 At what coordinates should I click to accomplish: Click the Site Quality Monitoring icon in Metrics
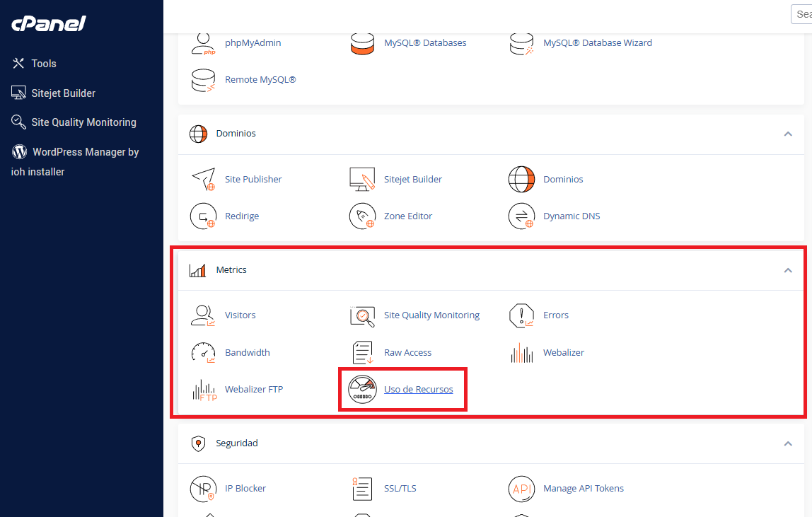point(362,316)
